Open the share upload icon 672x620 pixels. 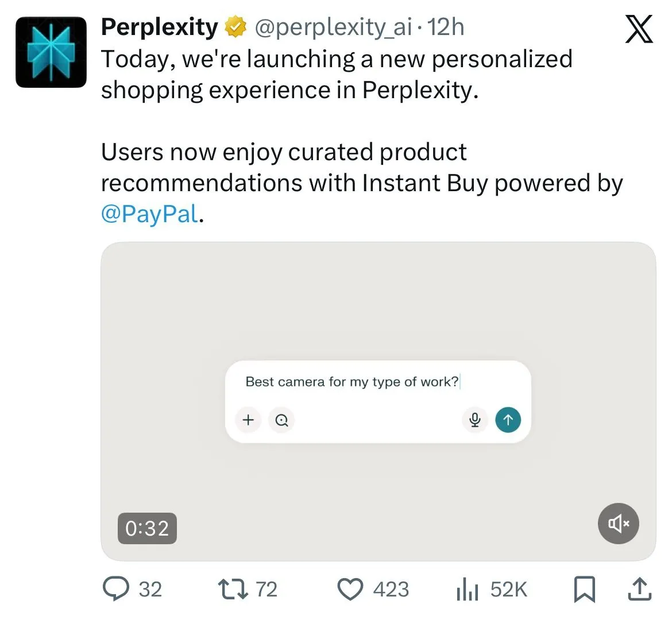638,589
